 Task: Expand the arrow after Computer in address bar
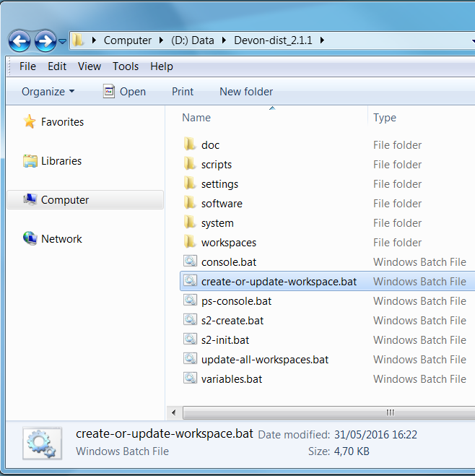tap(162, 40)
